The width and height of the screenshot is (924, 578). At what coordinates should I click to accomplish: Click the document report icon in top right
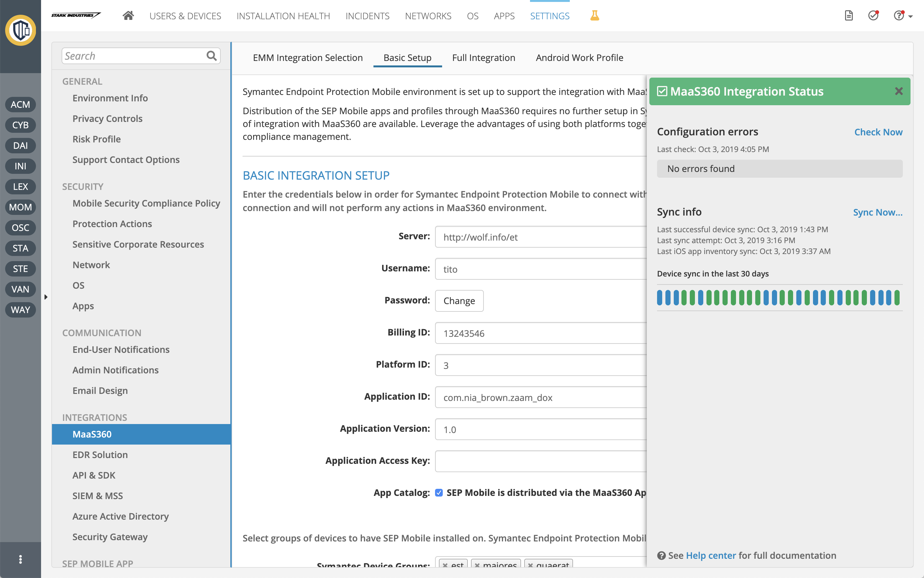(849, 15)
